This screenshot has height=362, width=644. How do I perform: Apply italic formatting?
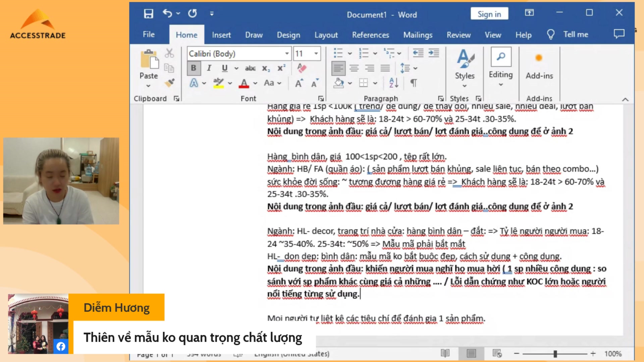click(209, 68)
